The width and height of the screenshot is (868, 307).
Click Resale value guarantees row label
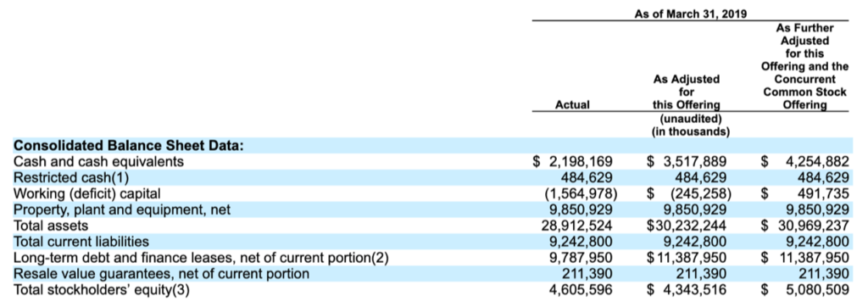(161, 274)
